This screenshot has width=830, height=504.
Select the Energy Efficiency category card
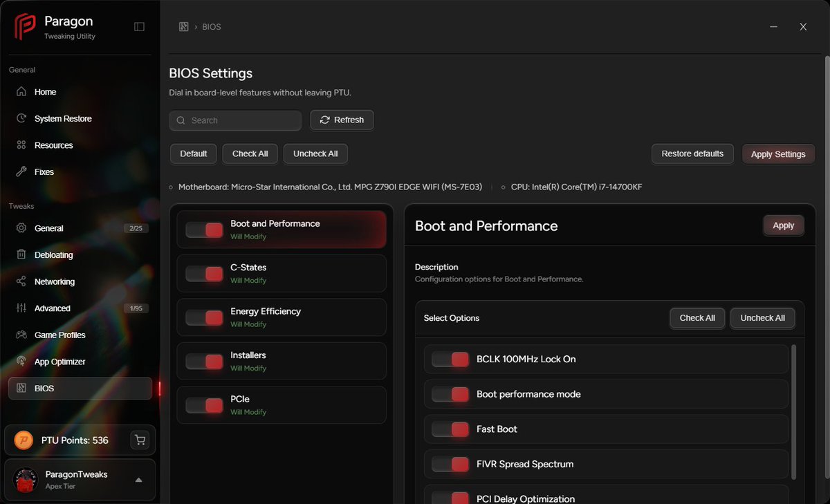click(x=282, y=317)
